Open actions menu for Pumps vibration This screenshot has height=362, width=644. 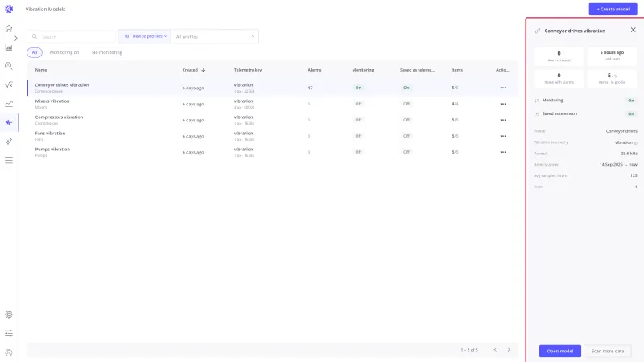point(503,152)
